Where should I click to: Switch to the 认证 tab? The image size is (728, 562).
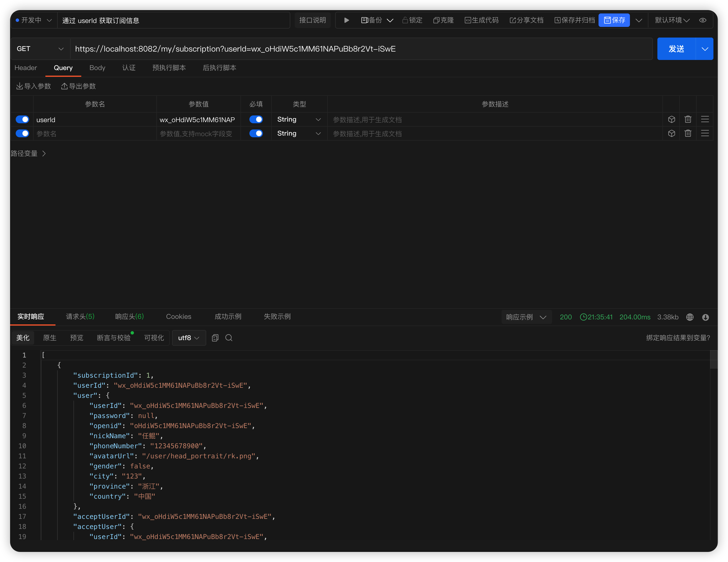coord(129,68)
